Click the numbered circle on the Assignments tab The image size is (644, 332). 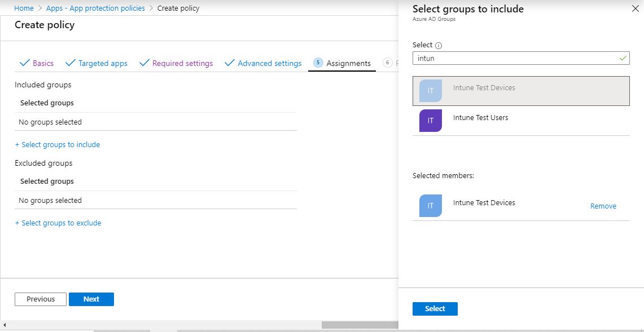pos(317,63)
